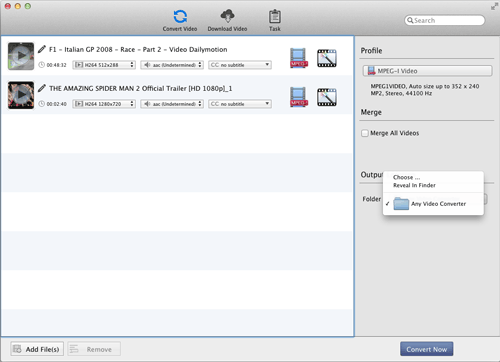Image resolution: width=500 pixels, height=362 pixels.
Task: Click MPEG-1 format icon for Spider Man trailer
Action: pyautogui.click(x=299, y=97)
